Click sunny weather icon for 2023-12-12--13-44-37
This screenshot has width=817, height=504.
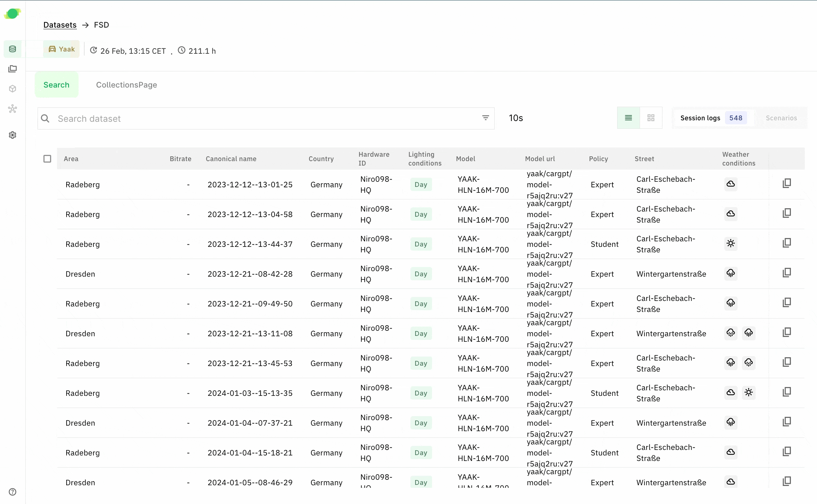[731, 244]
